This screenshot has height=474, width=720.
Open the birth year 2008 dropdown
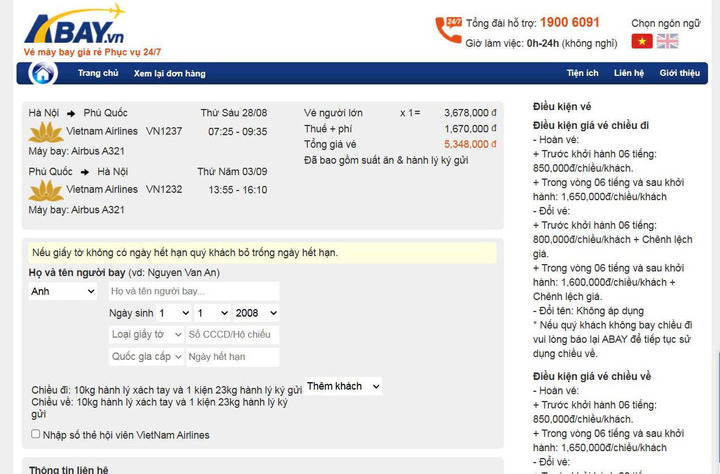(x=256, y=313)
